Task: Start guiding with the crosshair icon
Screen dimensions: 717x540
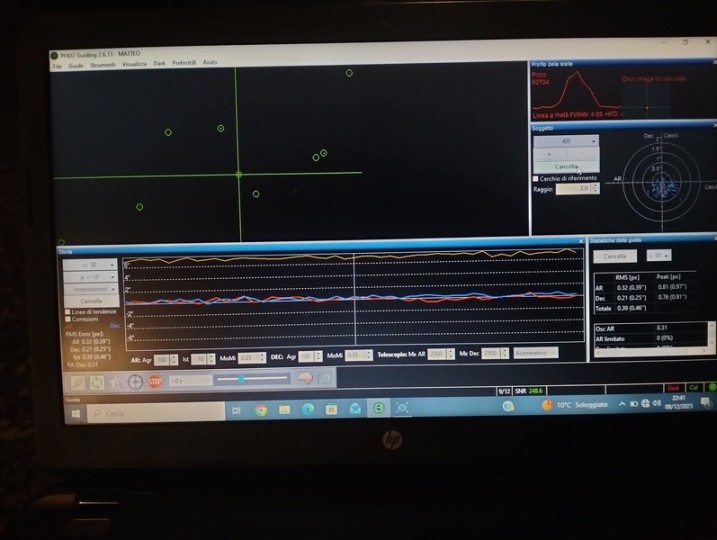Action: point(135,382)
